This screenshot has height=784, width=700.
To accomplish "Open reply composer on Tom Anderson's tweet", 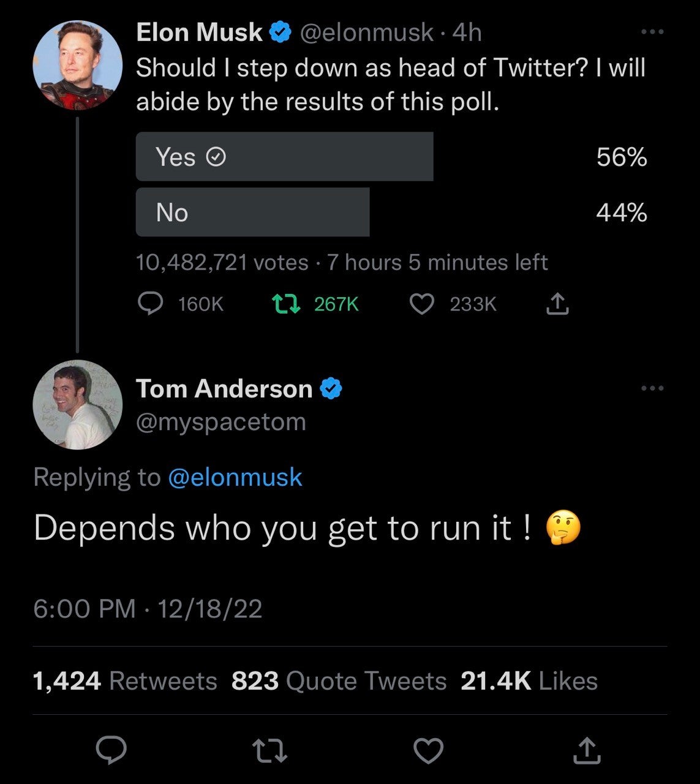I will (110, 748).
